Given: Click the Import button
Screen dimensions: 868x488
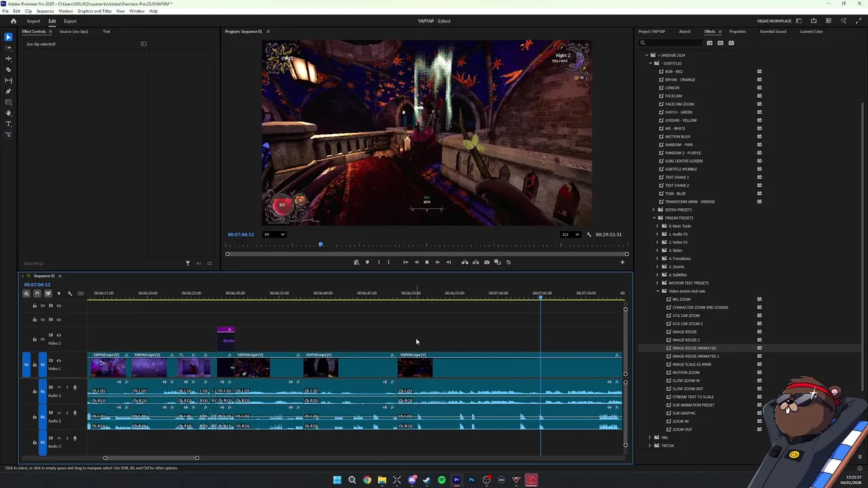Looking at the screenshot, I should tap(33, 21).
